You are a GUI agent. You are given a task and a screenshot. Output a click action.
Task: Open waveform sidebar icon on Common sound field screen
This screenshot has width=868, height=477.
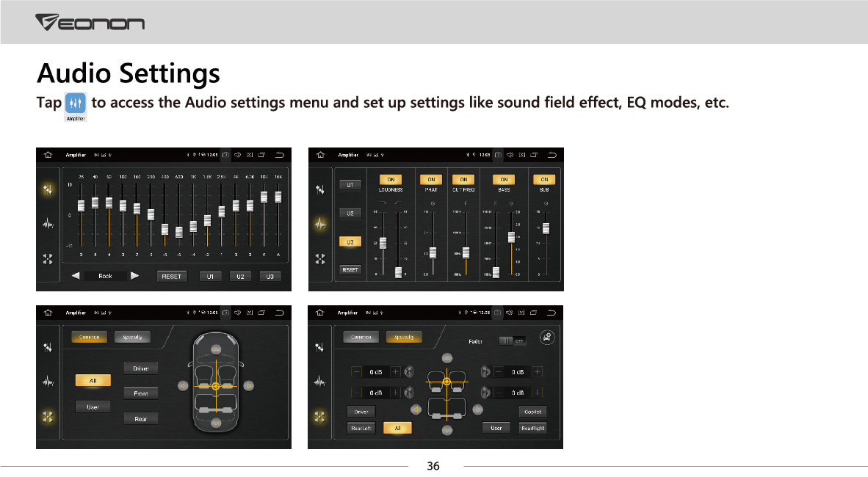pyautogui.click(x=48, y=382)
